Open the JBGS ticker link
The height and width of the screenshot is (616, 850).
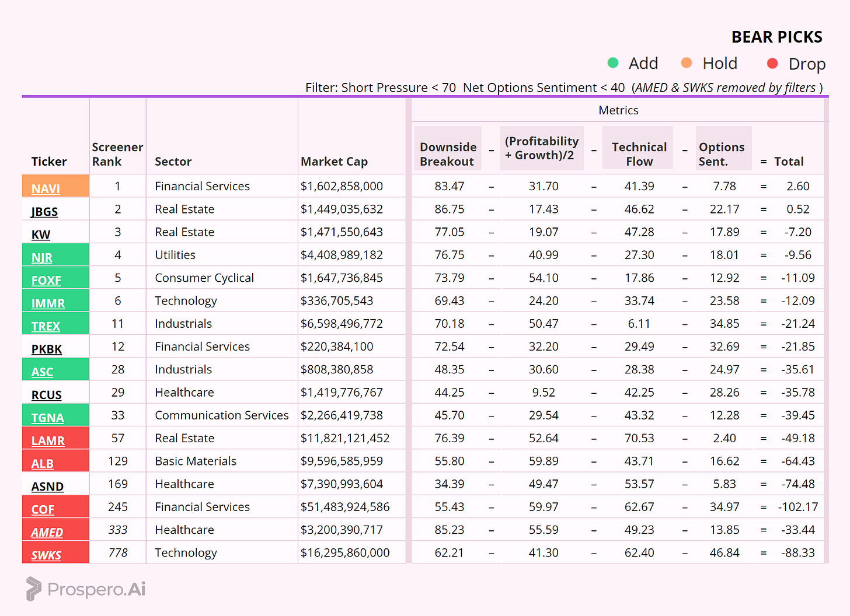tap(44, 211)
